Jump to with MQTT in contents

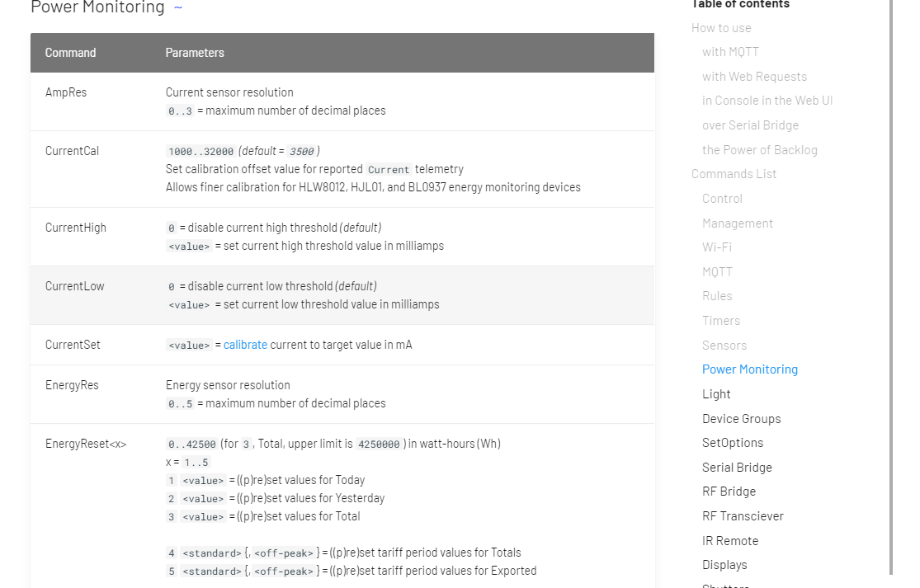coord(730,52)
